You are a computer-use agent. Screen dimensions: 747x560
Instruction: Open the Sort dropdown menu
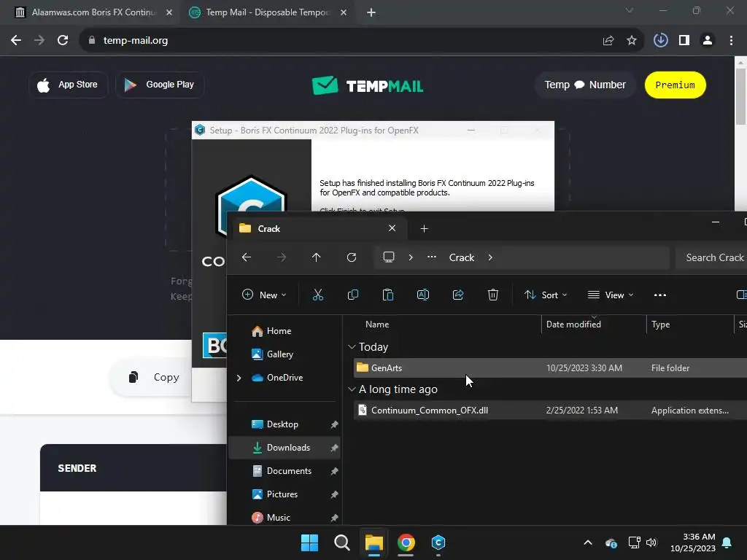[x=546, y=295]
